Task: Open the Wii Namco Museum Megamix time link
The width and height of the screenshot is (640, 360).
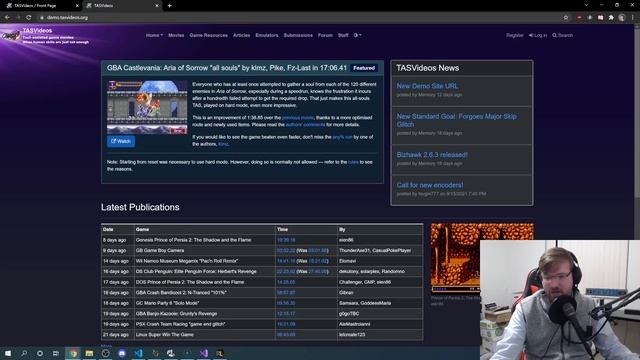Action: pos(286,261)
